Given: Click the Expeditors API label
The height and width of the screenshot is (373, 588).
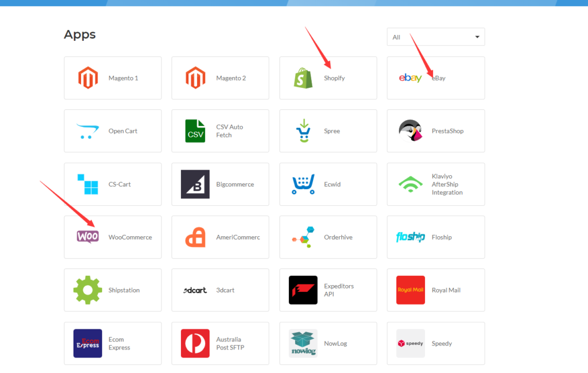Looking at the screenshot, I should coord(339,290).
